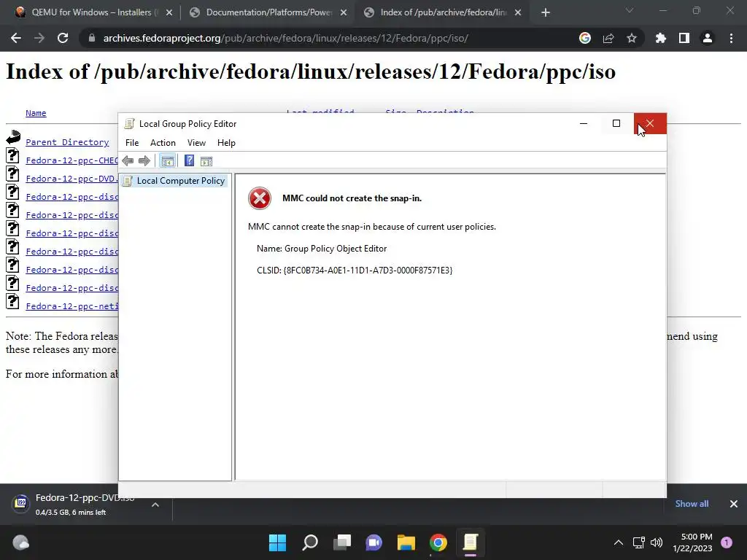
Task: Click 'Name: Group Policy Object Editor' text
Action: coord(322,249)
